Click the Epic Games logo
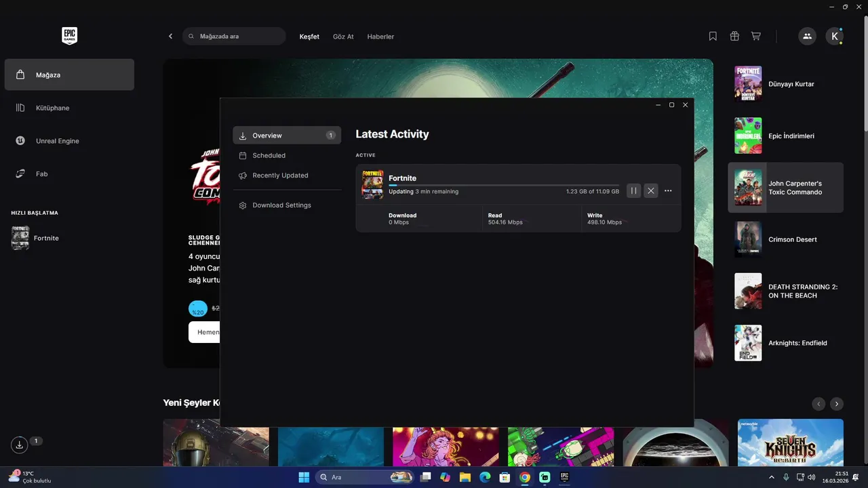Viewport: 868px width, 488px height. tap(69, 36)
